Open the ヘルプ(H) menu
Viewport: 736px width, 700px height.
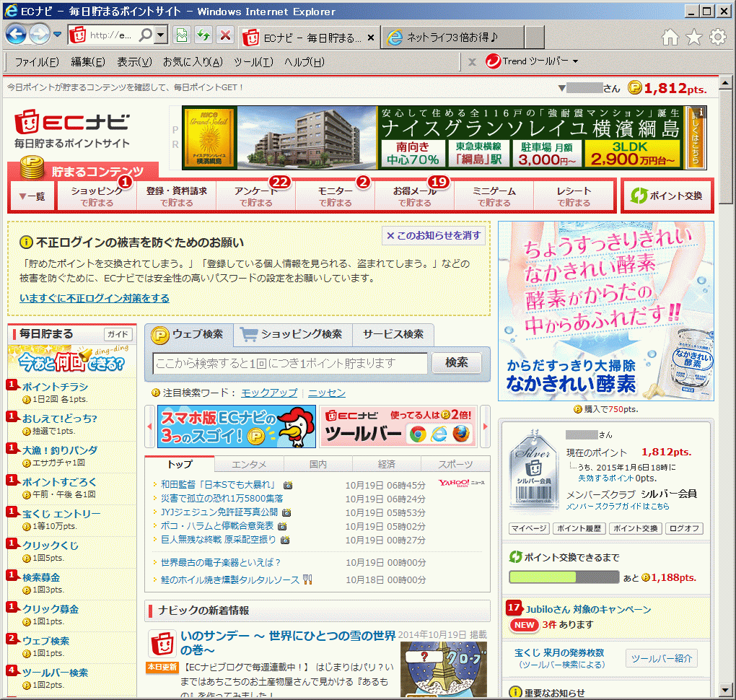(305, 62)
